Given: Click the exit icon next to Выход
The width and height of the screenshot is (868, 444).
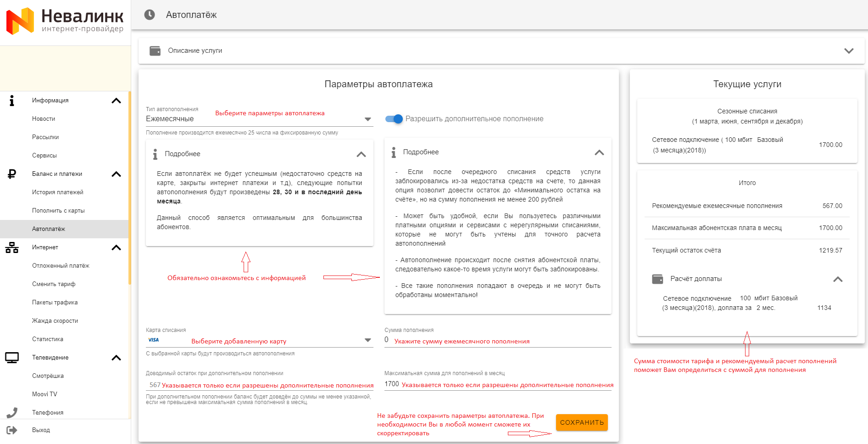Looking at the screenshot, I should pos(12,430).
